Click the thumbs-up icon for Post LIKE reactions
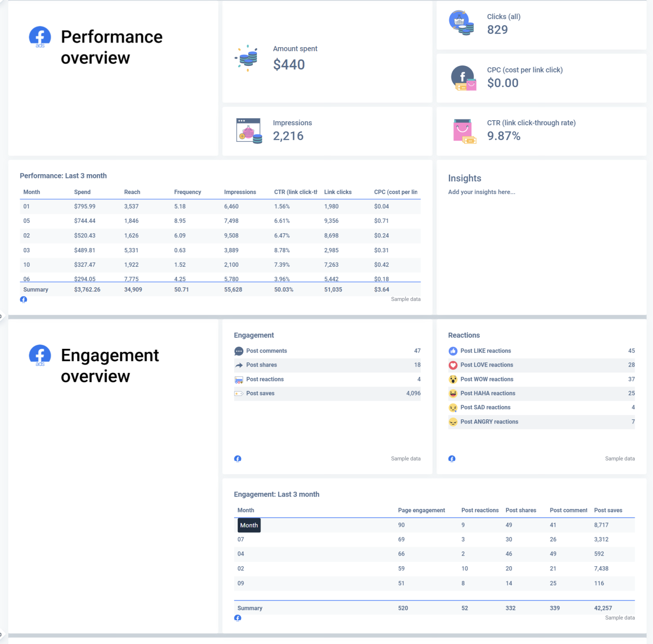The image size is (653, 644). click(x=453, y=351)
